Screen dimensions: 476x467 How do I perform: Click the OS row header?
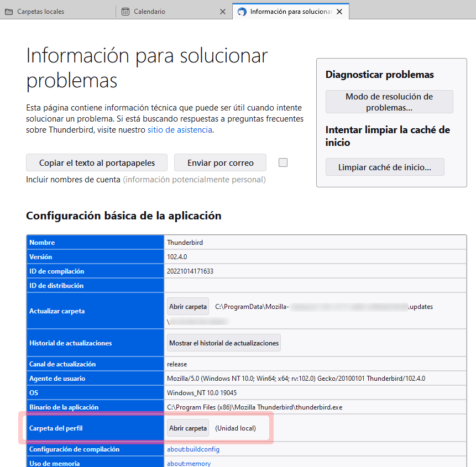95,392
